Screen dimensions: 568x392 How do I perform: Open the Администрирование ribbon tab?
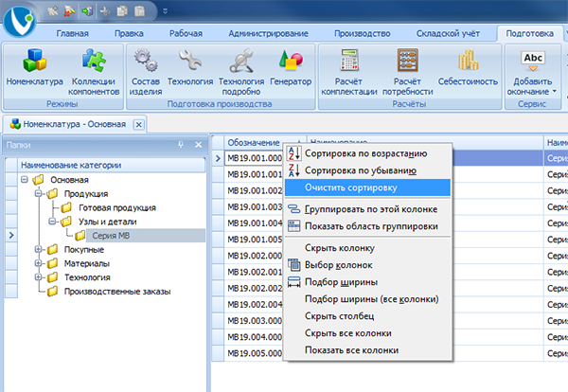[x=272, y=33]
